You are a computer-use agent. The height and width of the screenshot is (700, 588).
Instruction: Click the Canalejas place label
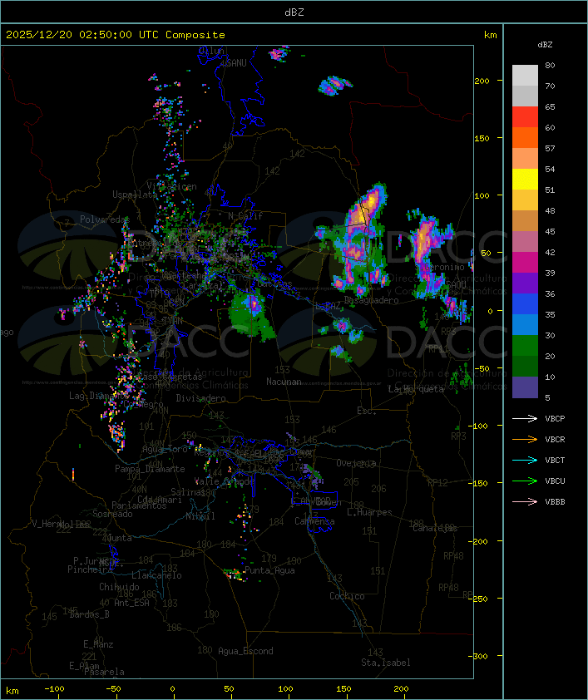(435, 528)
